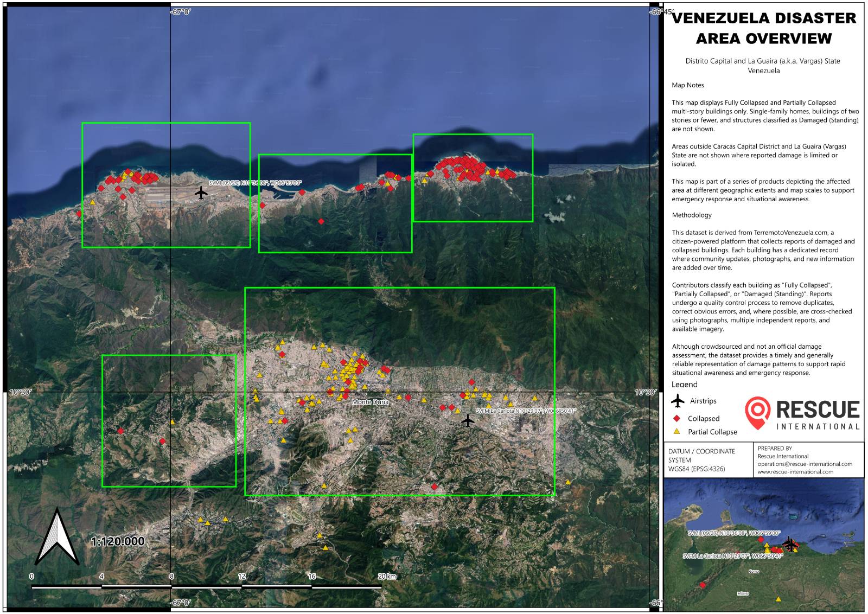Image resolution: width=868 pixels, height=614 pixels.
Task: Click the 'Como' label in the inset map
Action: [x=754, y=572]
